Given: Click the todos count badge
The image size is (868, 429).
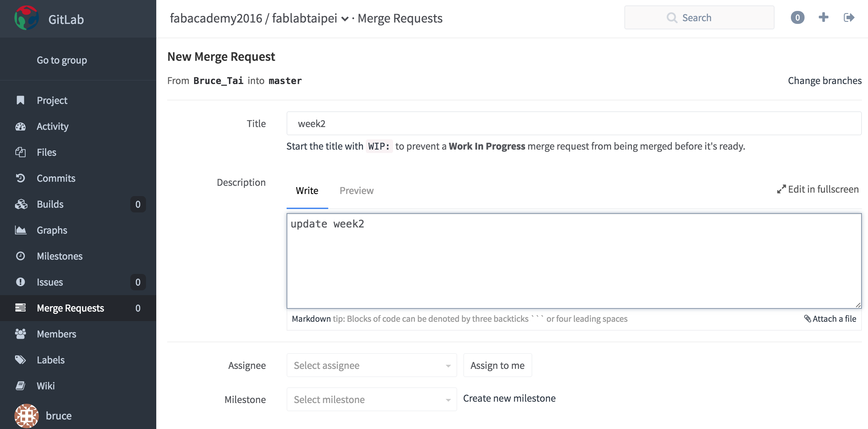Looking at the screenshot, I should (797, 17).
